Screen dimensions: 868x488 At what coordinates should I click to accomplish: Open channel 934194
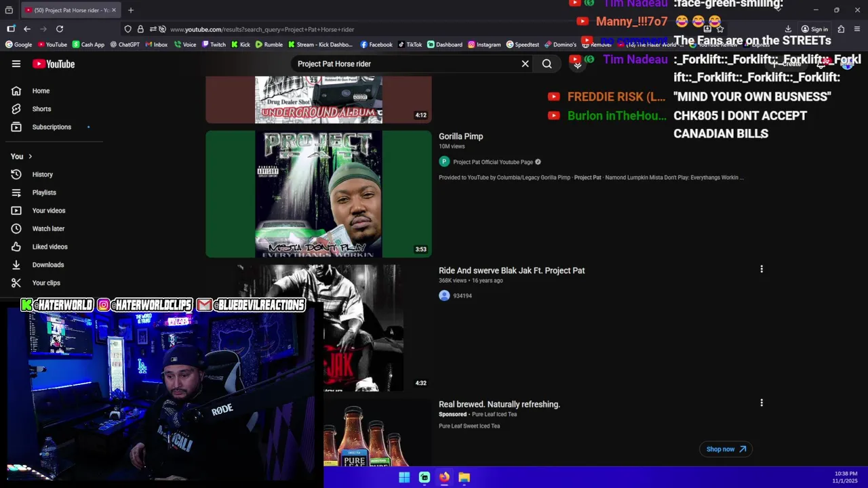tap(462, 296)
